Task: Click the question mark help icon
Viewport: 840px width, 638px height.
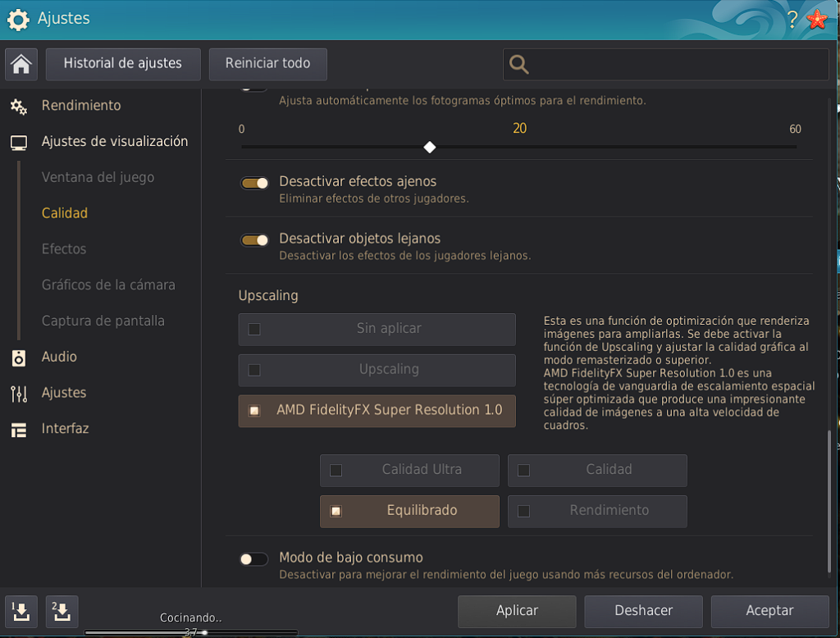Action: click(792, 21)
